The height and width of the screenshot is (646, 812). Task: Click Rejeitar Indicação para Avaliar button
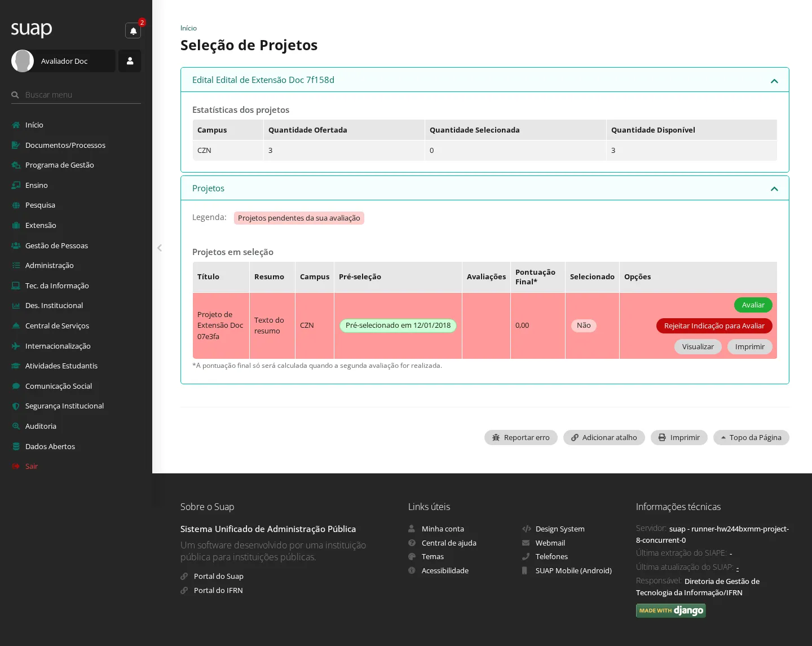click(714, 326)
